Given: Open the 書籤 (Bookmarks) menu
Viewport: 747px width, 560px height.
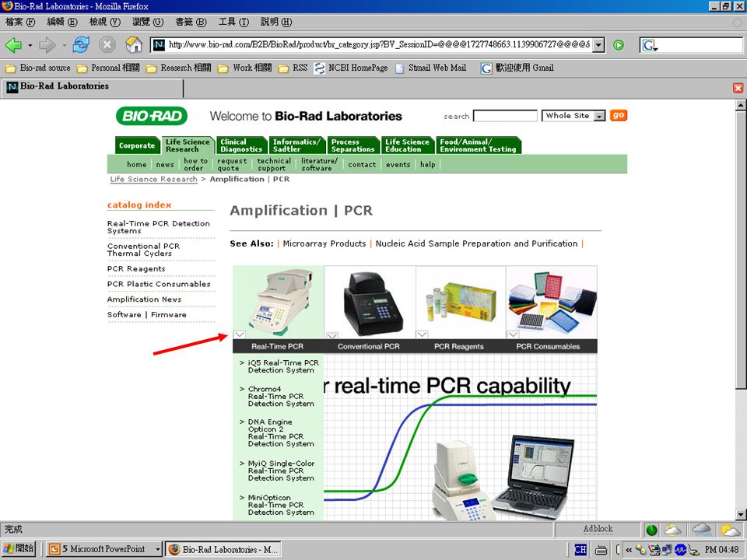Looking at the screenshot, I should click(x=191, y=23).
